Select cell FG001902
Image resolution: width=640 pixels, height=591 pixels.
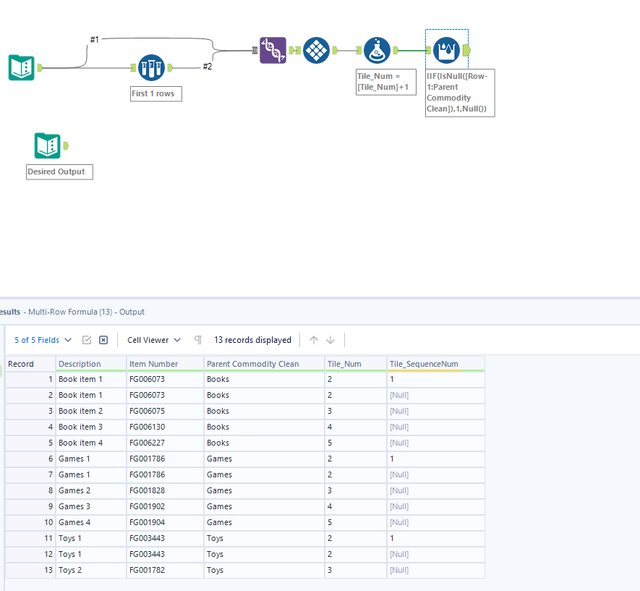(165, 507)
